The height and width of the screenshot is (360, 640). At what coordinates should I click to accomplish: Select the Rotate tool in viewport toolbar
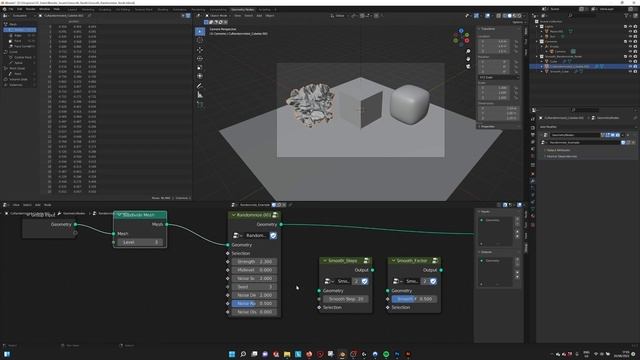[x=200, y=58]
